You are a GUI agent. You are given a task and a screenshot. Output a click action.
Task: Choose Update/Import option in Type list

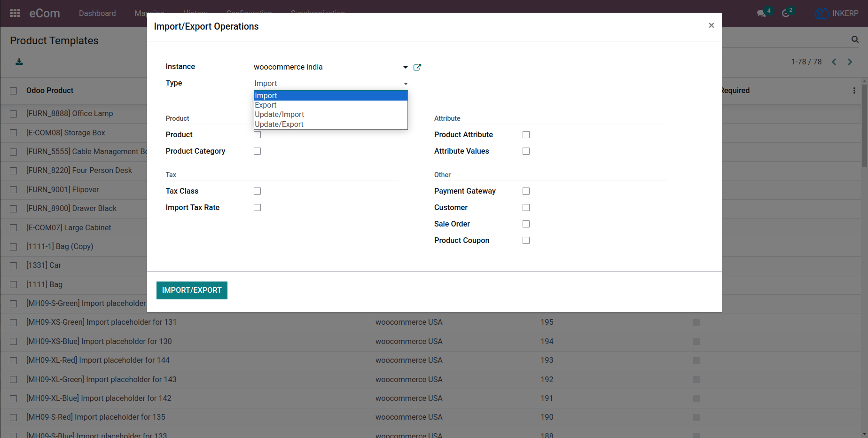330,115
